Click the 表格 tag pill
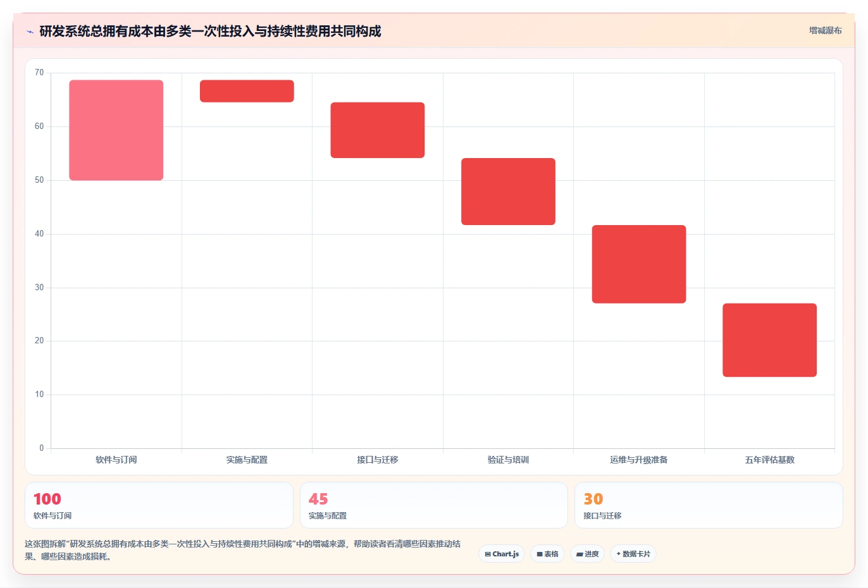The image size is (868, 588). point(547,554)
